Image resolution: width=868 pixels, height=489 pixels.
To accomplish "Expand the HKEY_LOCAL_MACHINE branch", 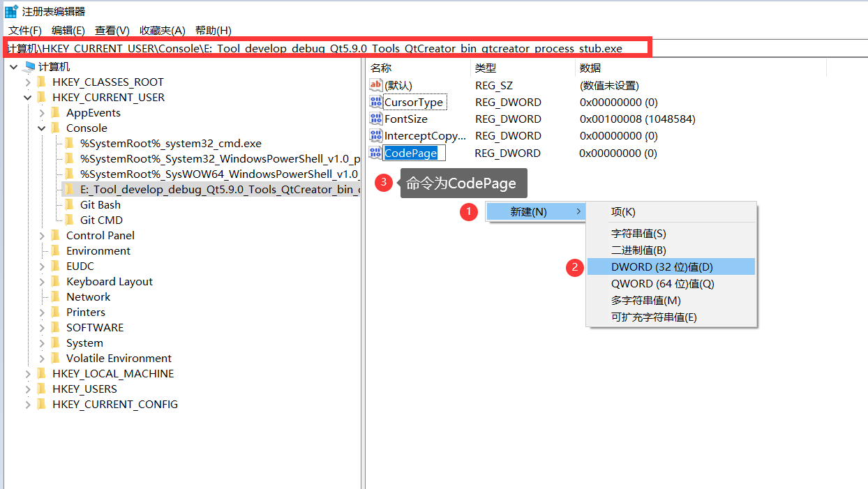I will coord(27,373).
